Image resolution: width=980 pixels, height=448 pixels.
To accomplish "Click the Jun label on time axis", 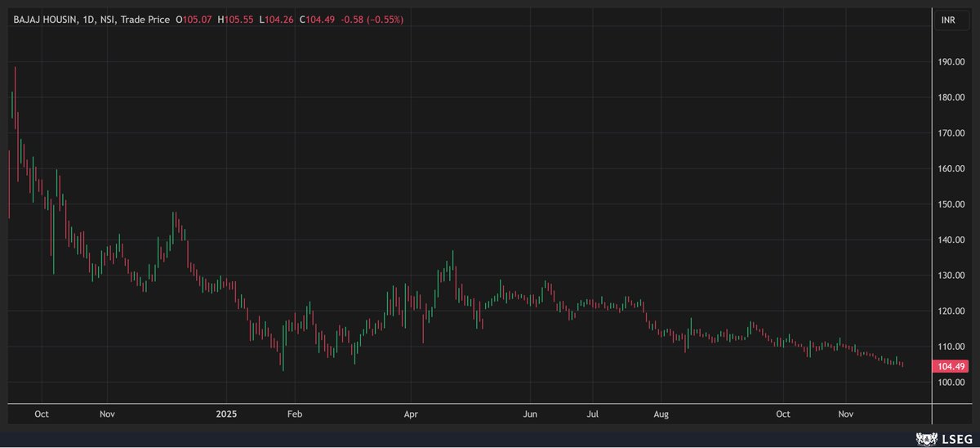I will [x=530, y=414].
